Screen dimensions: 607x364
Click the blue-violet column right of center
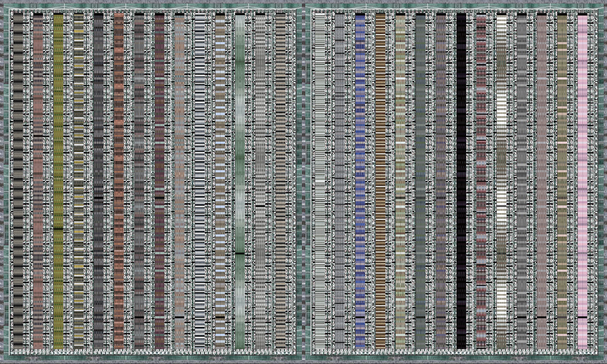[x=358, y=182]
